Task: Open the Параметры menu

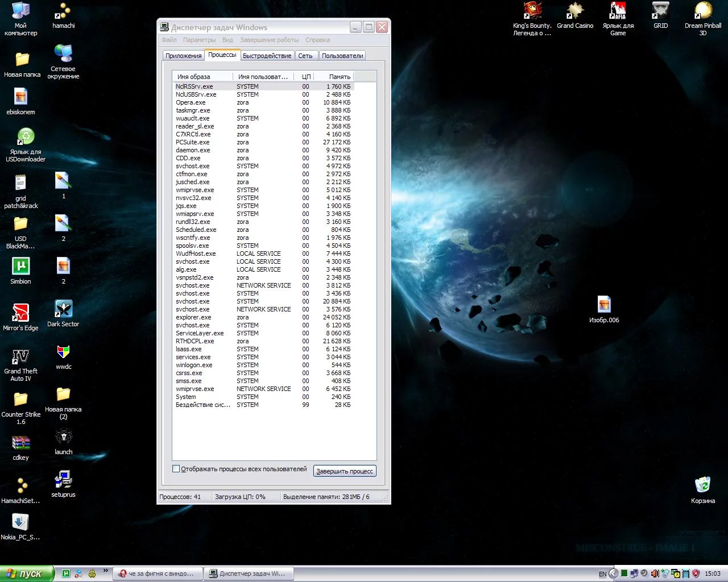Action: pyautogui.click(x=199, y=40)
